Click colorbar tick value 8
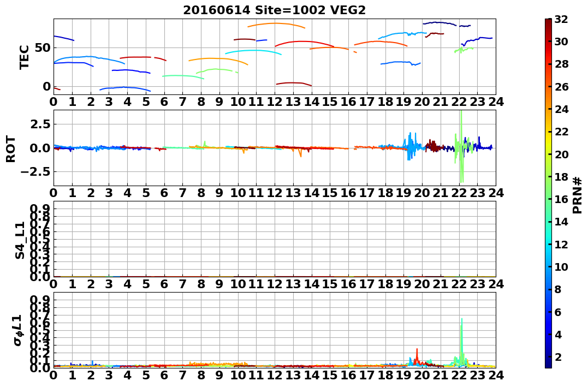The image size is (588, 387). [558, 289]
